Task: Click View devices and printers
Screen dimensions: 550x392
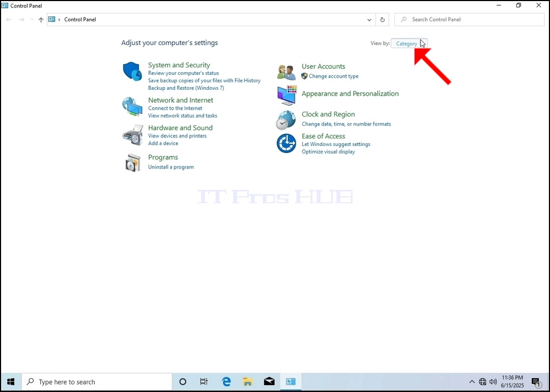Action: pos(177,136)
